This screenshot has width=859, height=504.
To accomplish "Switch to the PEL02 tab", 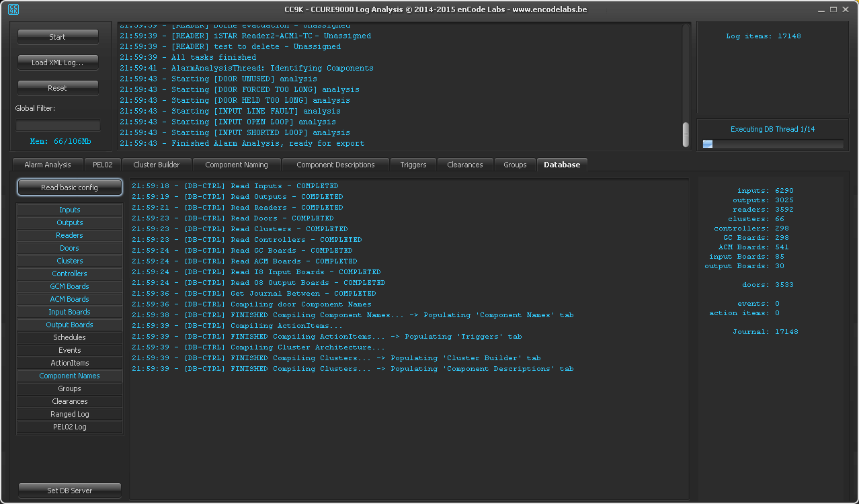I will coord(102,165).
